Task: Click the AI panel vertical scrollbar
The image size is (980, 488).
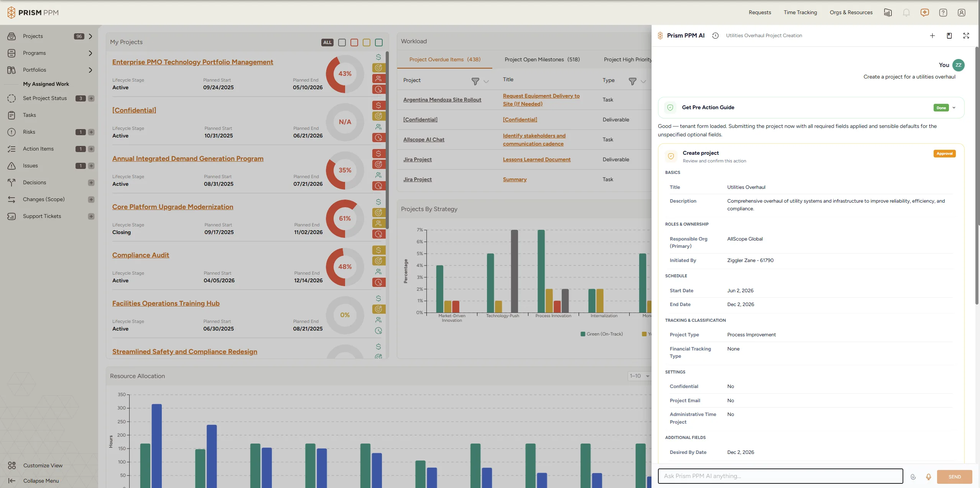Action: [x=977, y=176]
